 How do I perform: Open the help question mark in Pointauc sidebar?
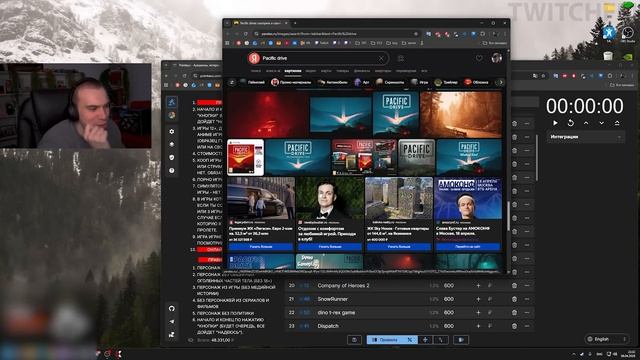point(172,170)
